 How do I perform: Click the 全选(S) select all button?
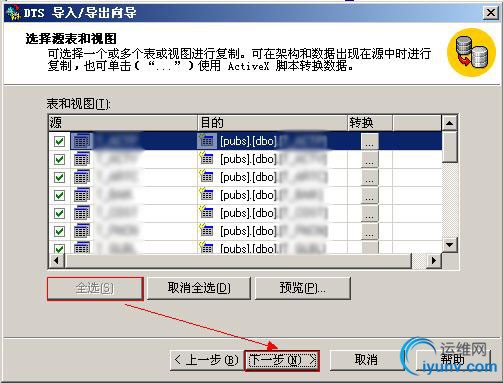[x=95, y=288]
